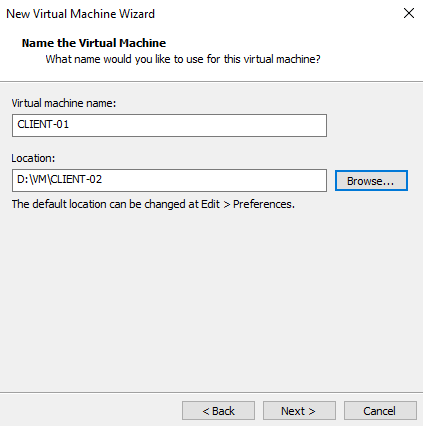
Task: Place cursor on CLIENT-01 text
Action: tap(43, 124)
